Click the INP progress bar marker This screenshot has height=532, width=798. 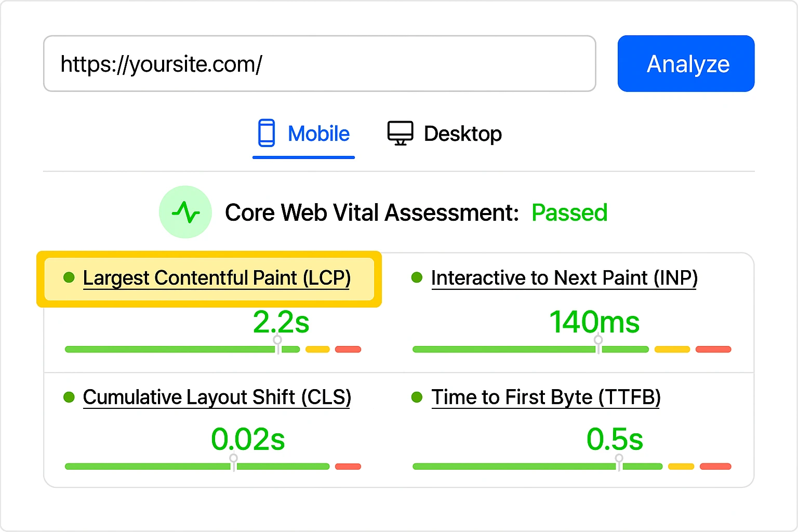(x=598, y=344)
